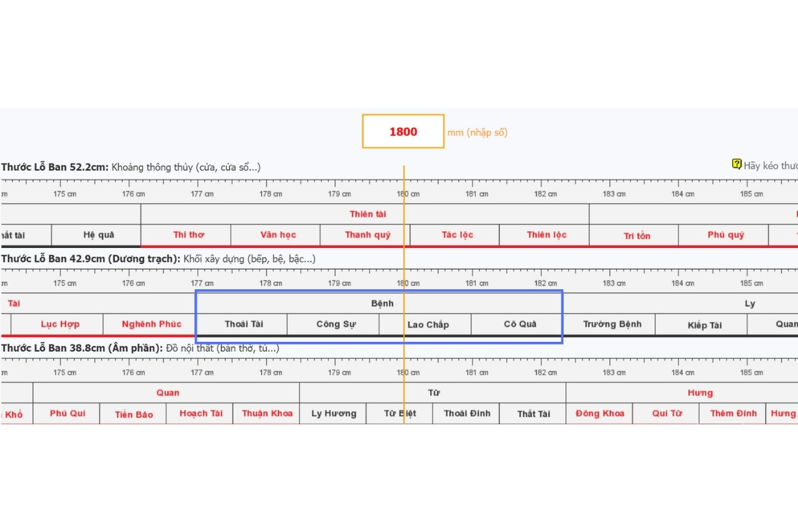Screen dimensions: 798x532
Task: Click the 'Văn học' cell
Action: pyautogui.click(x=275, y=235)
